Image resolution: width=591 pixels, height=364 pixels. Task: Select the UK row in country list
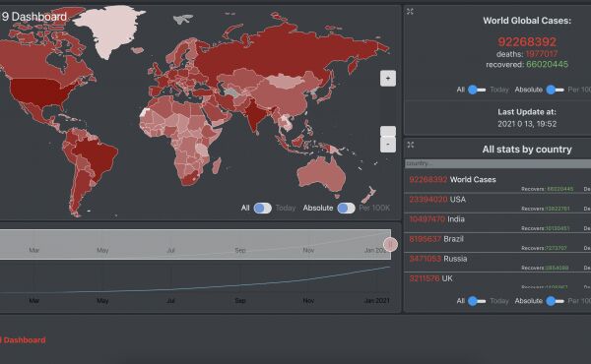[497, 280]
